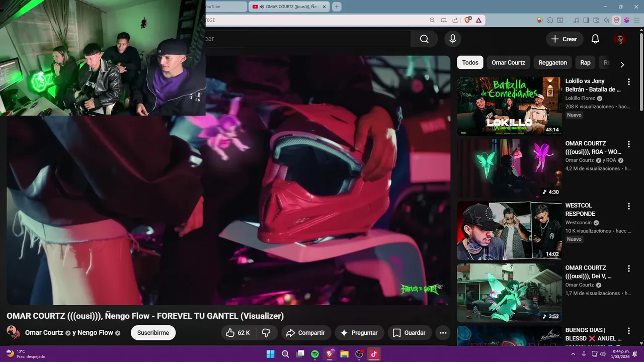The width and height of the screenshot is (644, 362).
Task: Click the share page icon in address bar
Action: coord(455,20)
